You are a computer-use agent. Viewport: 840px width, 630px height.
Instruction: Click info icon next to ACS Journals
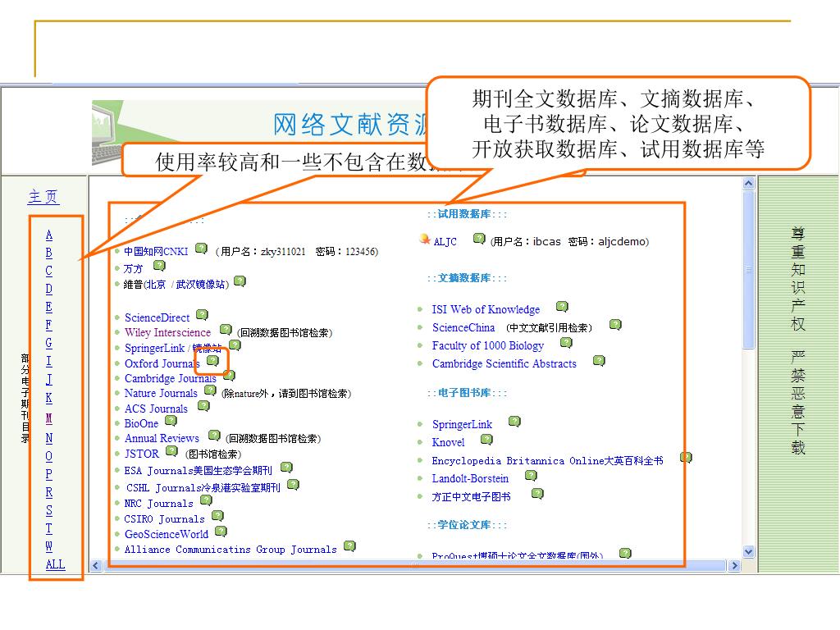(203, 405)
